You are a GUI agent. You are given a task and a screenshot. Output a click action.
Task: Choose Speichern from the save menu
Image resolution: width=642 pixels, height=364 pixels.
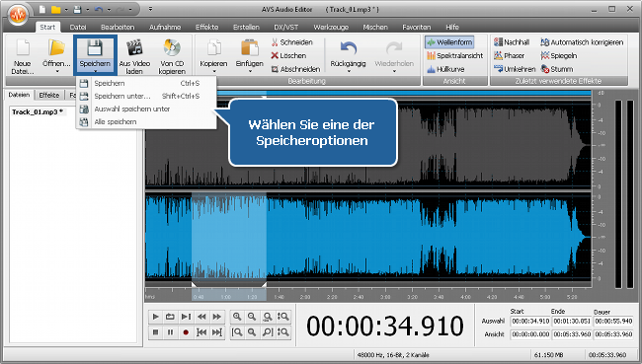tap(146, 83)
